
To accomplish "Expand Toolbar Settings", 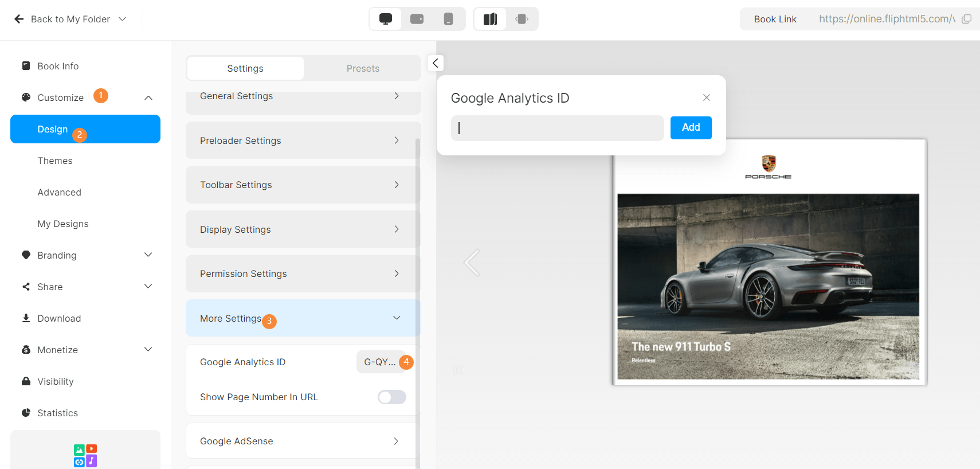I will [x=303, y=185].
